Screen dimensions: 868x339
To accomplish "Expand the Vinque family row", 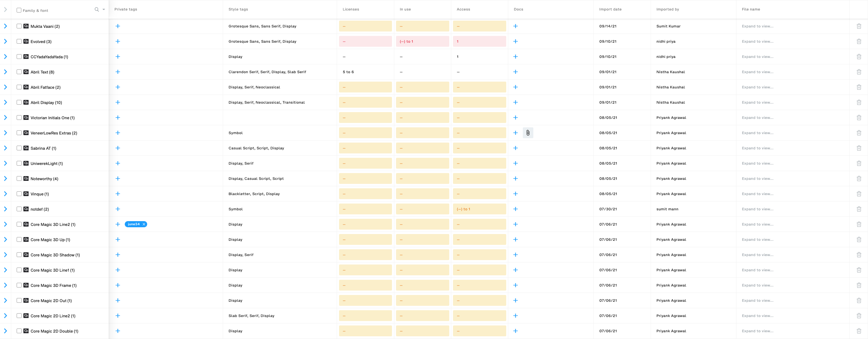I will (x=5, y=194).
